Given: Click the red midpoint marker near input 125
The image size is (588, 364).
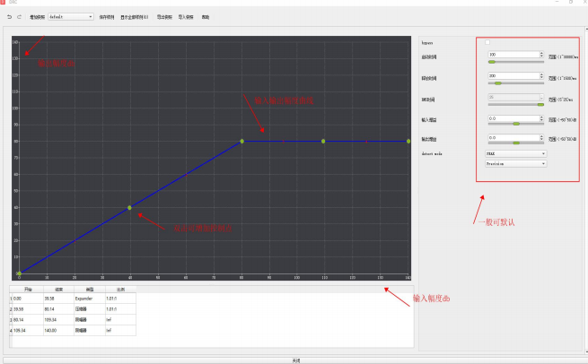Looking at the screenshot, I should point(366,142).
